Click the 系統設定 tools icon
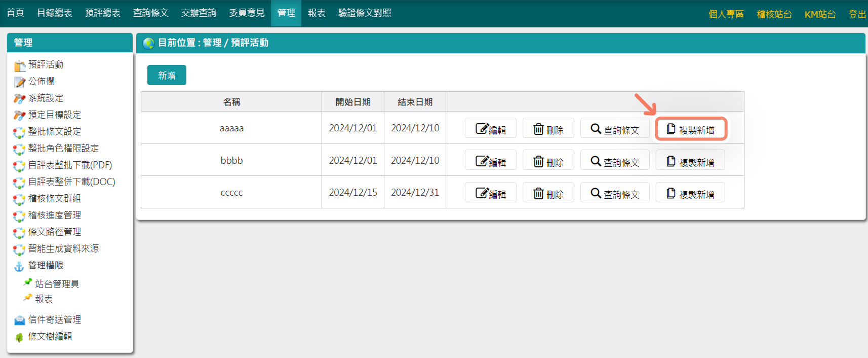 [x=19, y=99]
